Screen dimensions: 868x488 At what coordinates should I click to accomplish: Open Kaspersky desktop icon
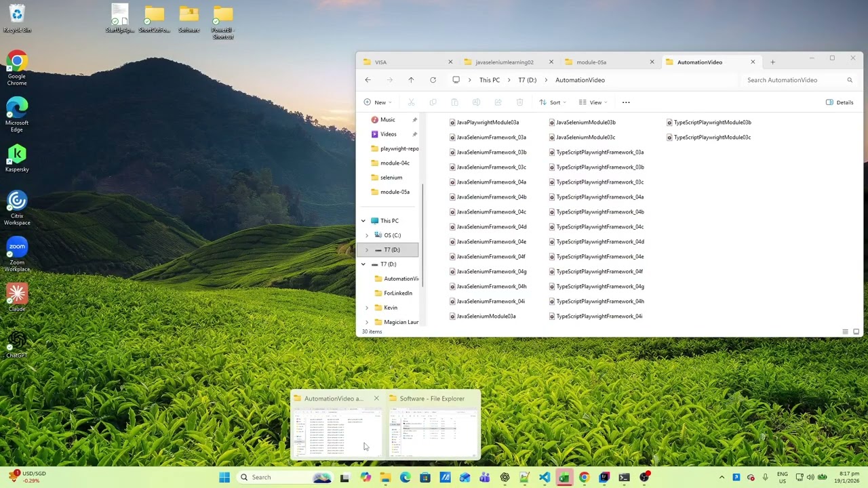point(17,158)
